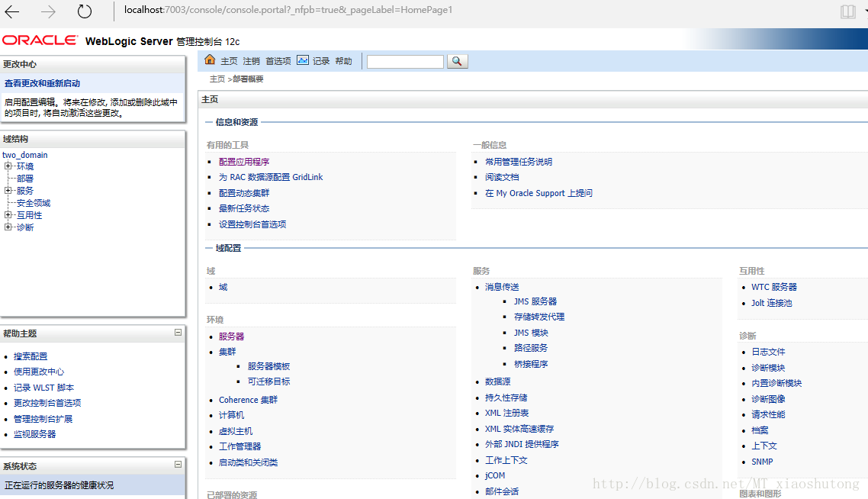Viewport: 868px width, 499px height.
Task: Open 在 My Oracle Support 上提问 link
Action: pyautogui.click(x=538, y=193)
